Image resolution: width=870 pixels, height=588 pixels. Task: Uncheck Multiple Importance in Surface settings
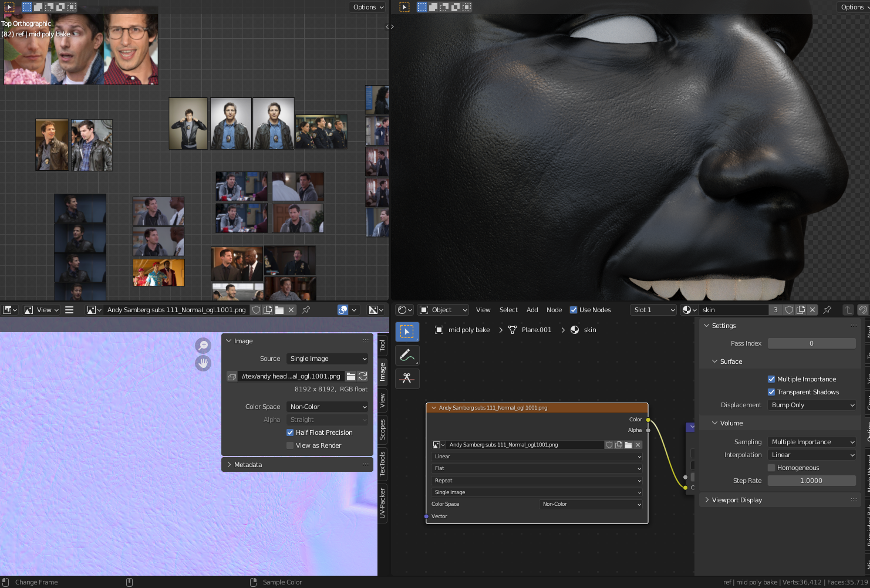click(771, 379)
